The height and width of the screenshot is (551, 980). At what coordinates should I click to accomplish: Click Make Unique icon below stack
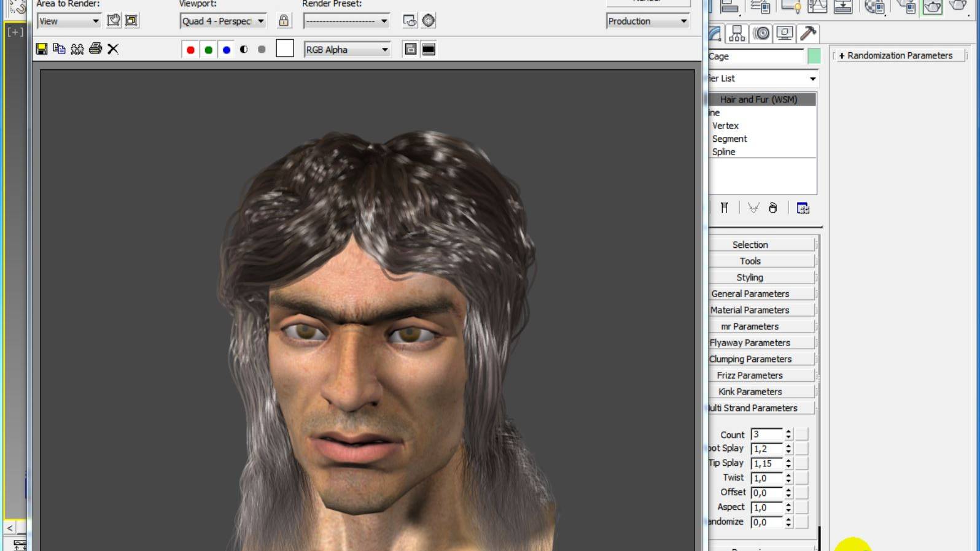point(753,208)
